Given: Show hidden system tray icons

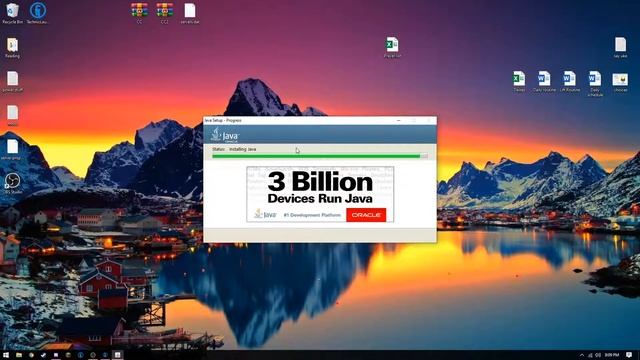Looking at the screenshot, I should tap(582, 355).
